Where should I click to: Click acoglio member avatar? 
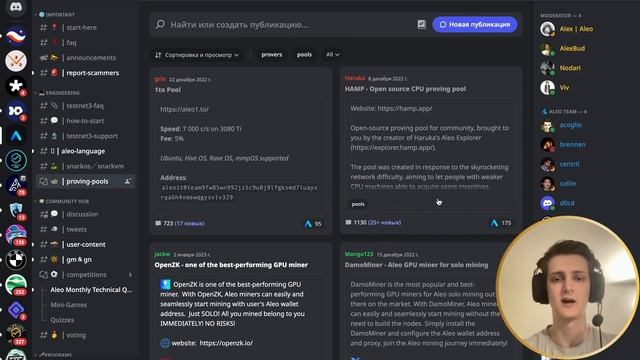[x=547, y=125]
